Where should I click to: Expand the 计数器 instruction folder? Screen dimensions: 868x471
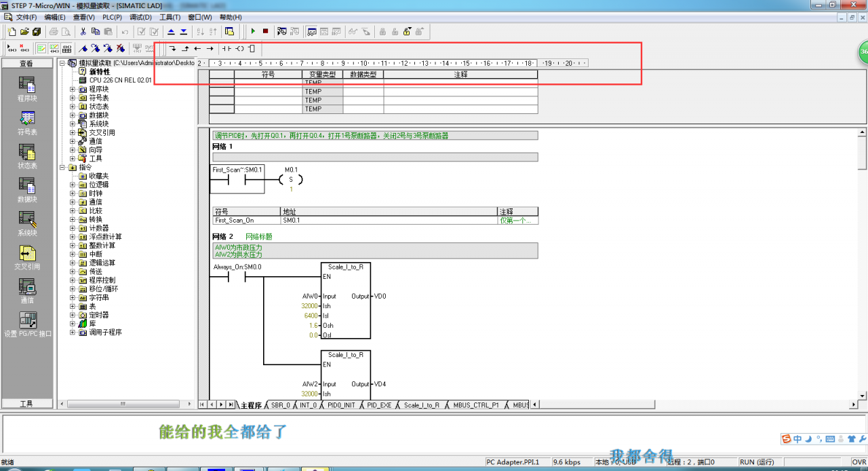73,228
